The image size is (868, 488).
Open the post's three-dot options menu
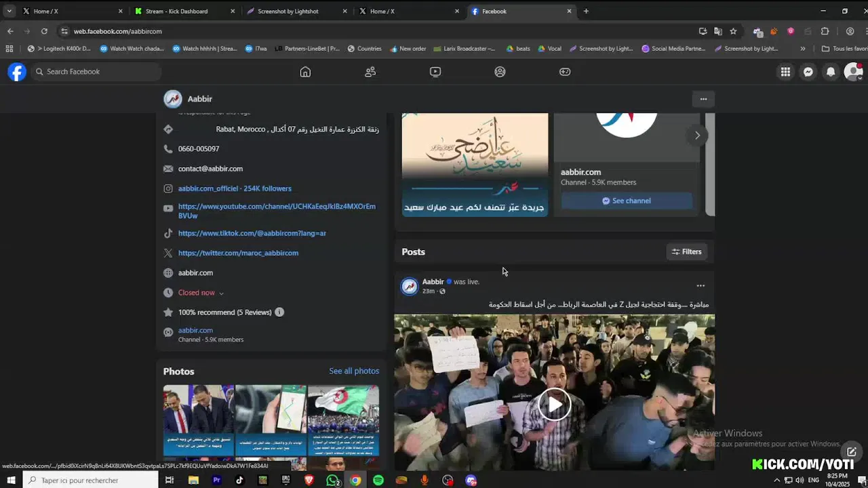701,286
